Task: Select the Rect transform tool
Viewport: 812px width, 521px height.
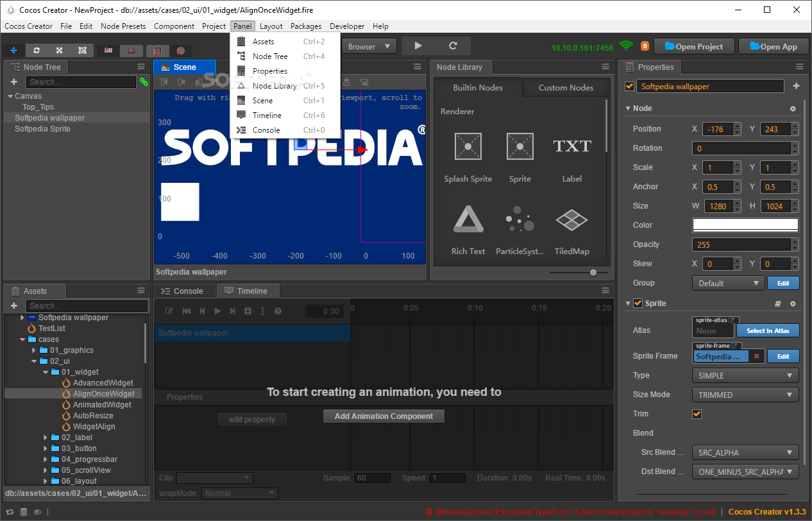Action: pyautogui.click(x=83, y=50)
